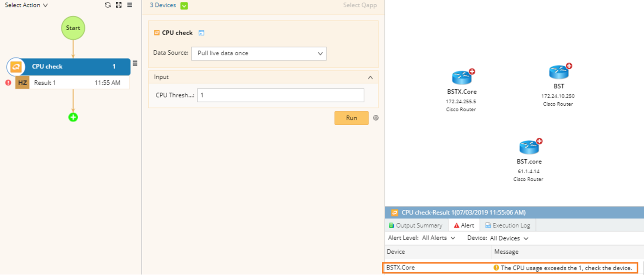
Task: Select the BSTX.Core router icon
Action: [x=462, y=78]
